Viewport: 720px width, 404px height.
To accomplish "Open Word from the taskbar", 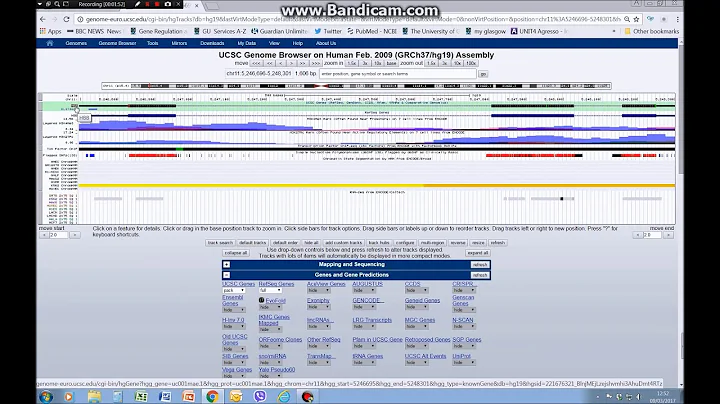I will click(165, 397).
